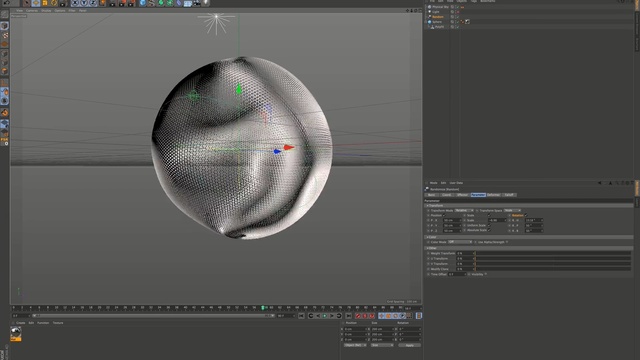Click the Weight Transform slider bar
Viewport: 640px width, 360px height.
[553, 253]
